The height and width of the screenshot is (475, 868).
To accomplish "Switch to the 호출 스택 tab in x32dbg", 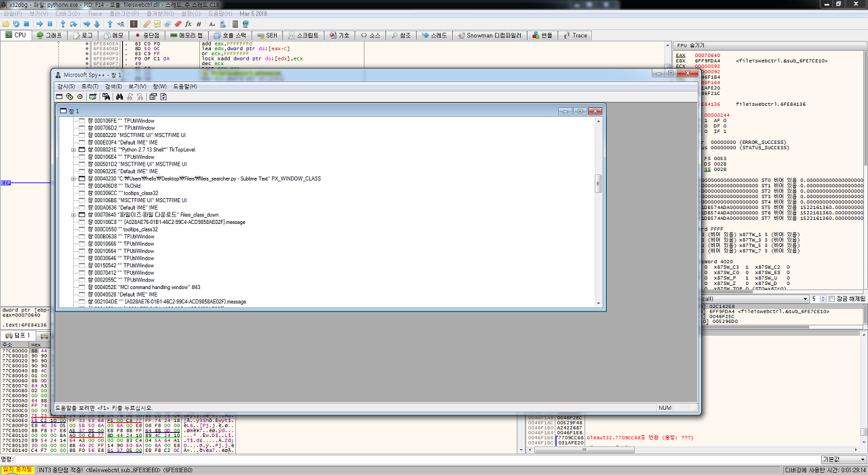I will point(229,35).
